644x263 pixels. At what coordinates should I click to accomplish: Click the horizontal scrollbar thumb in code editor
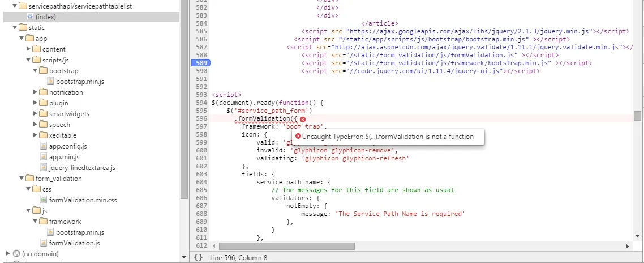point(287,246)
